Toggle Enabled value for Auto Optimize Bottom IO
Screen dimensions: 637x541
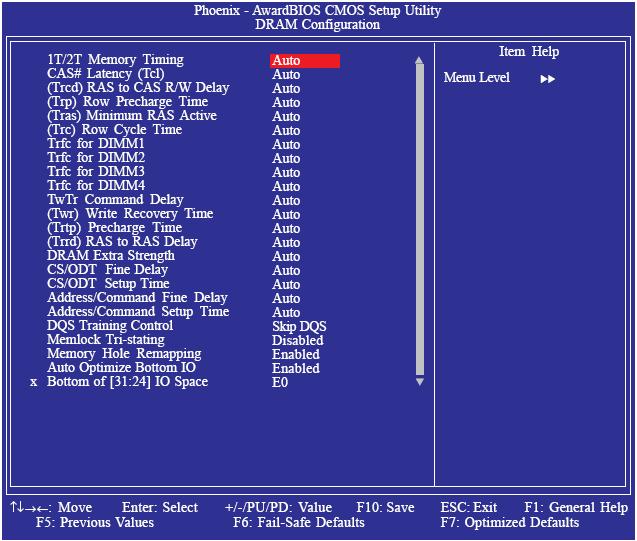point(296,368)
